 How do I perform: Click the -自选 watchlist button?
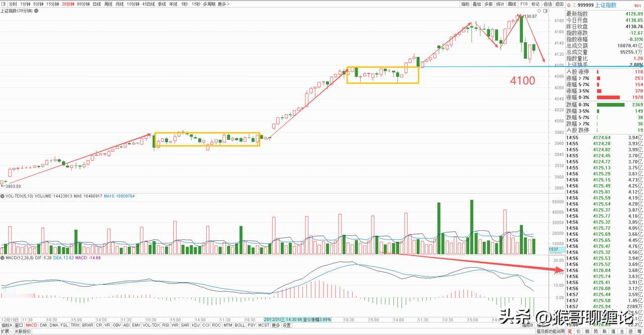tap(547, 4)
